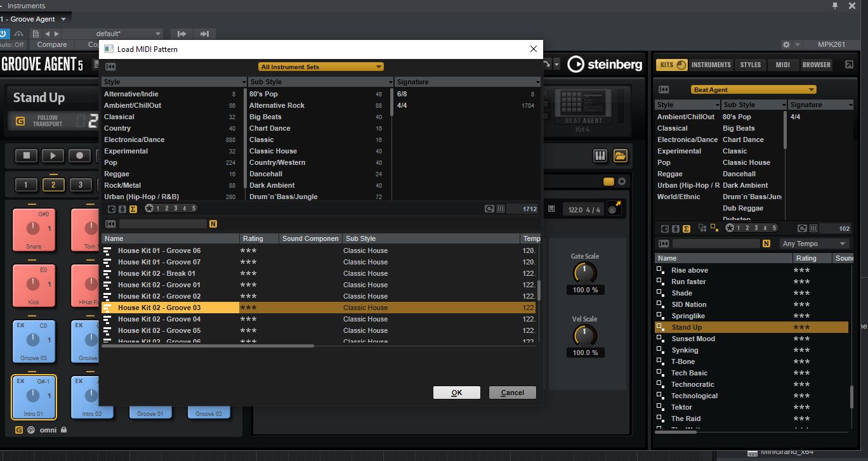
Task: Click the rating filter asterisk in the dialog
Action: coord(149,209)
